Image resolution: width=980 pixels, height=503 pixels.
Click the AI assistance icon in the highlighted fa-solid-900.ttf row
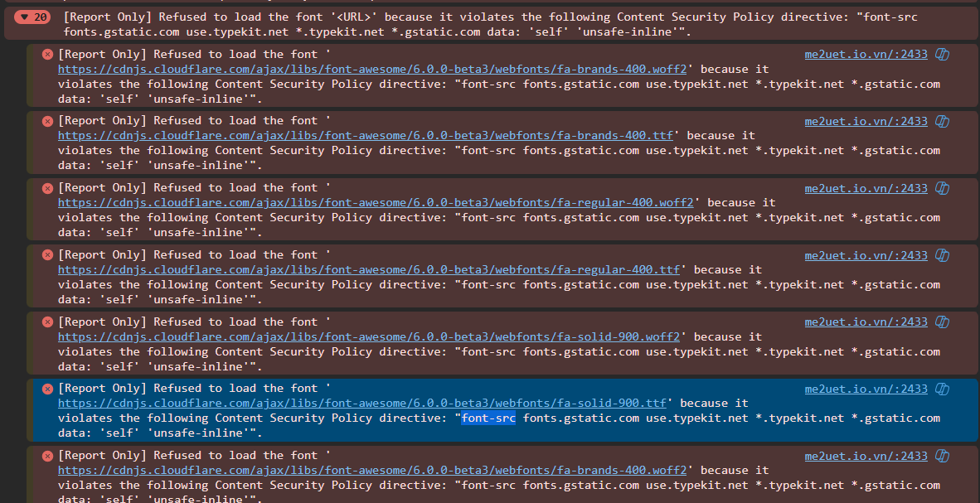942,389
